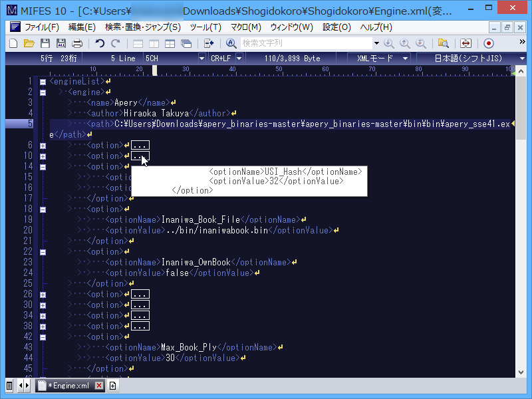Click the file compare icon
Viewport: 532px width, 399px height.
pos(466,43)
